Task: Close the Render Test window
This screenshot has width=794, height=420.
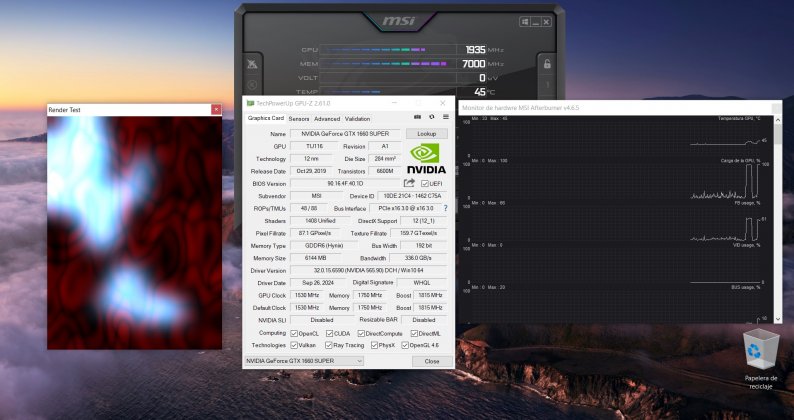Action: pos(216,109)
